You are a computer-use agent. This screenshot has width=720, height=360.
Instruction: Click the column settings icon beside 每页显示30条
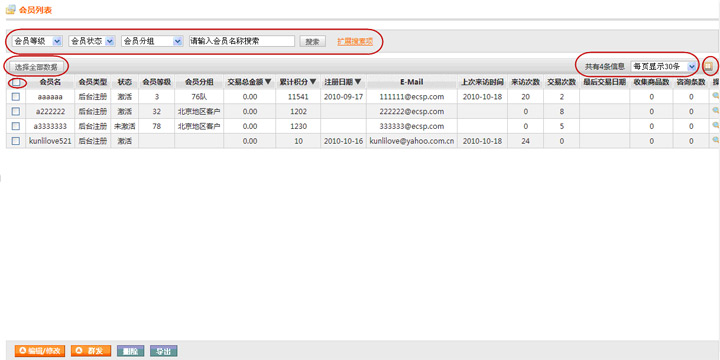click(x=709, y=67)
